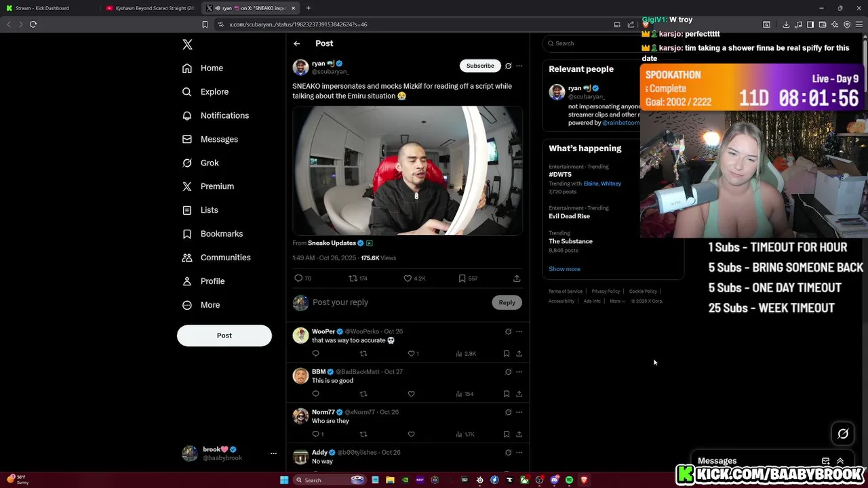Expand the Messages drawer chevrons
Screen dimensions: 868x488
point(840,461)
